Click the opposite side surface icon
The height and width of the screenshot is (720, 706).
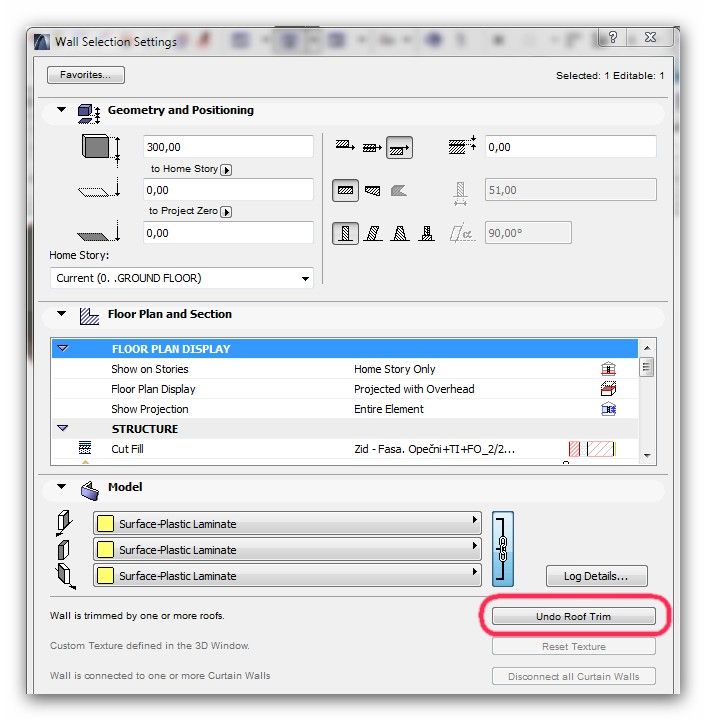66,576
